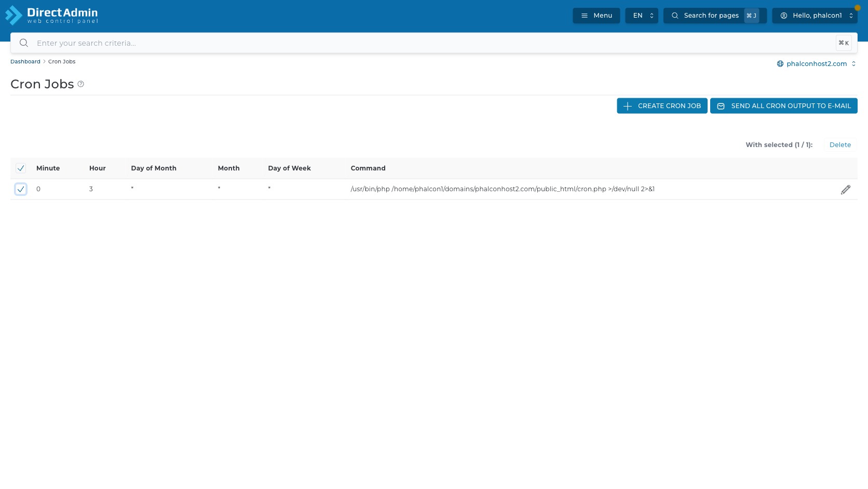Click the ⌘J shortcut badge
868x489 pixels.
point(751,16)
